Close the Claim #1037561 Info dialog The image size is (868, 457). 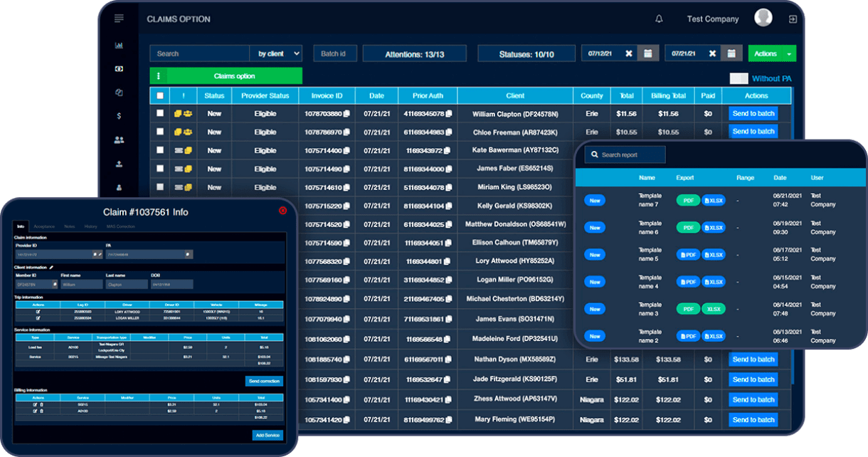coord(282,211)
